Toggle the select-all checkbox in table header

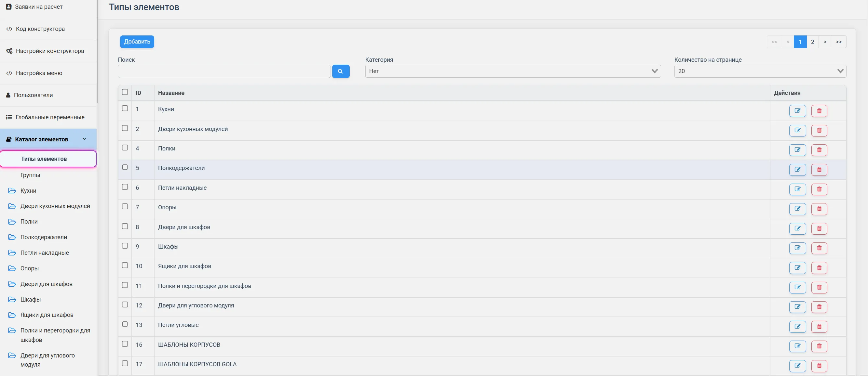coord(125,92)
